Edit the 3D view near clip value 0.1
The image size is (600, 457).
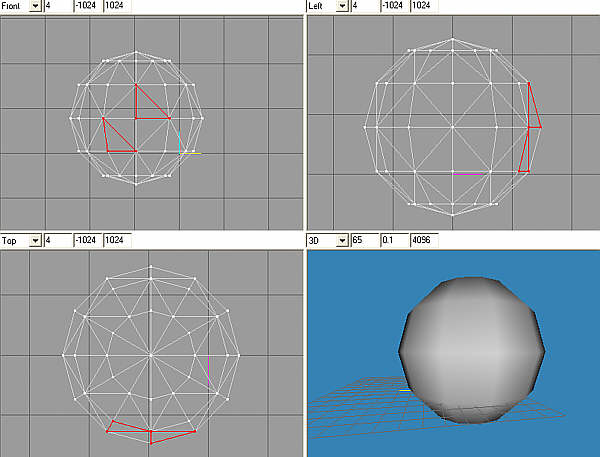(x=394, y=240)
